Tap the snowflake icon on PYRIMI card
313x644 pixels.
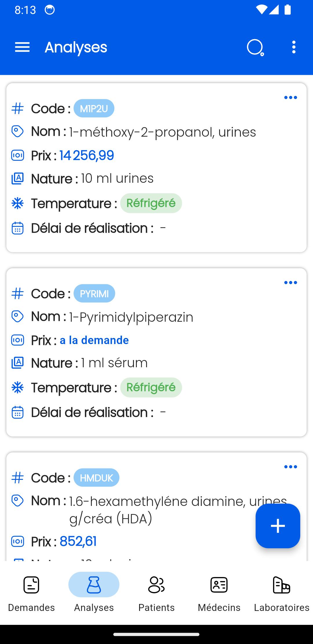17,388
